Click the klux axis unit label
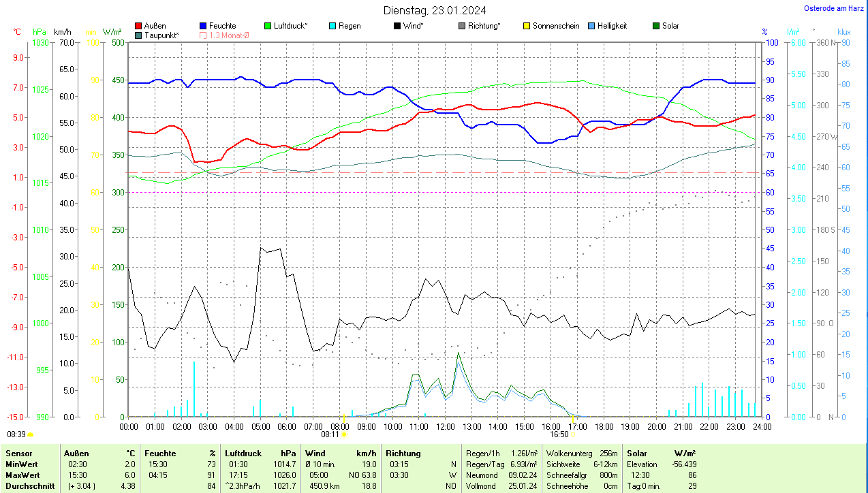Viewport: 868px width, 493px height. pos(844,32)
